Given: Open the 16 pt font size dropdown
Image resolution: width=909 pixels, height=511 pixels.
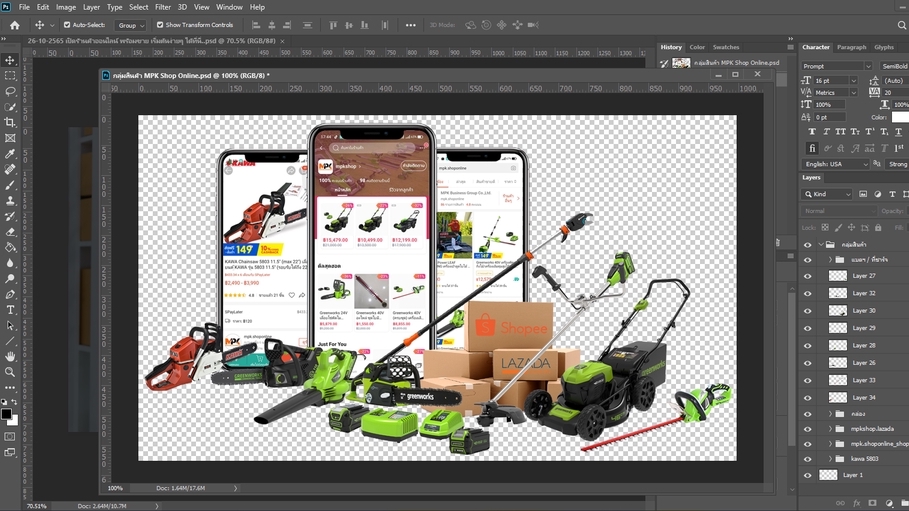Looking at the screenshot, I should (x=853, y=81).
